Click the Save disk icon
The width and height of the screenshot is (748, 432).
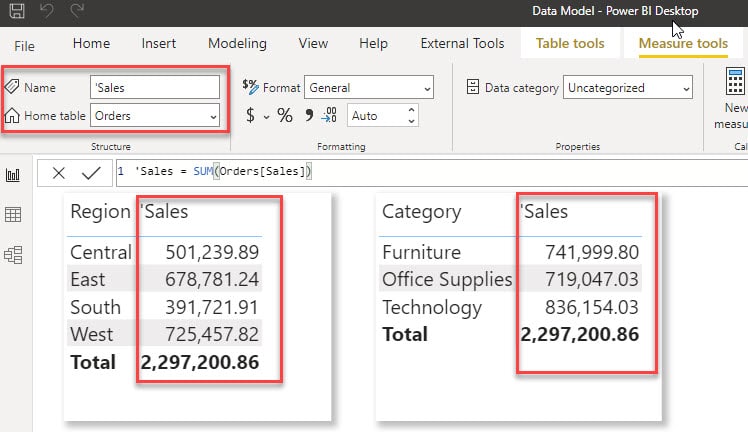pos(17,10)
